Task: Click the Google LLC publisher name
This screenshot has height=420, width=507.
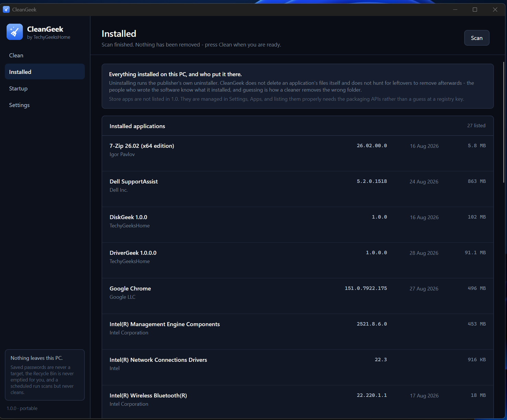Action: click(x=122, y=297)
